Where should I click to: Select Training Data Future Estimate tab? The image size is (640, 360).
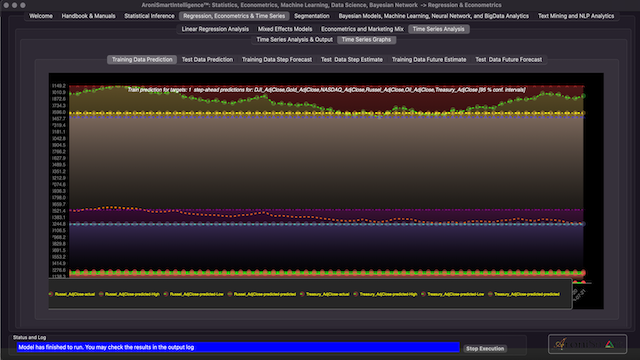pos(429,60)
